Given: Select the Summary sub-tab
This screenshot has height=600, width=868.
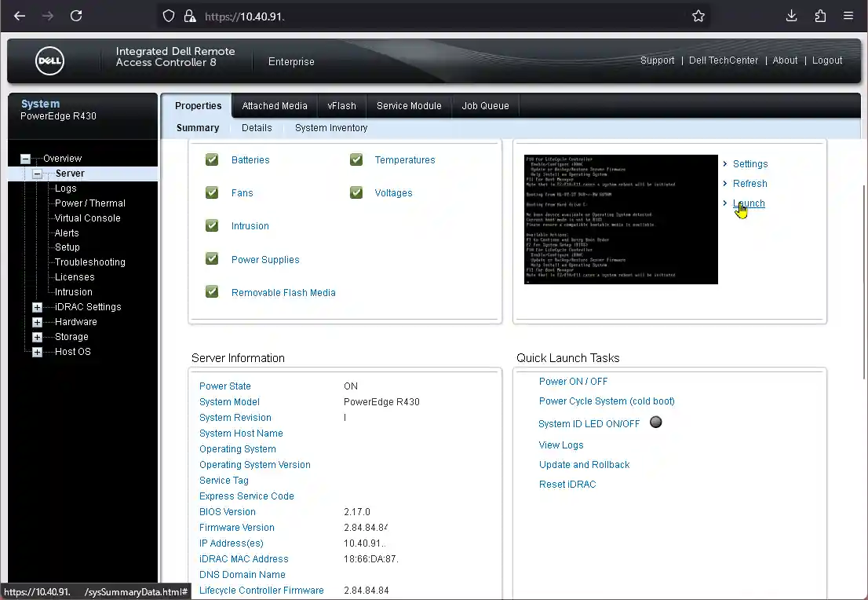Looking at the screenshot, I should (198, 128).
